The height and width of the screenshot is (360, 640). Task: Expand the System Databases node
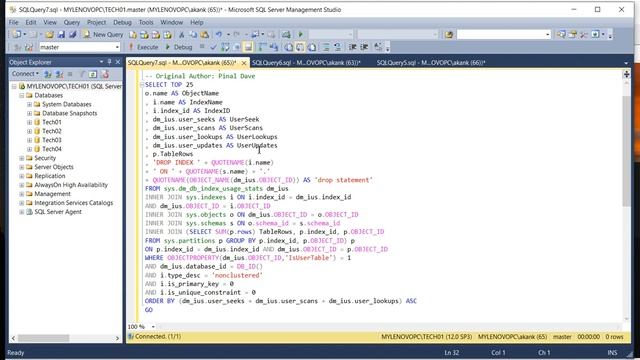tap(29, 104)
